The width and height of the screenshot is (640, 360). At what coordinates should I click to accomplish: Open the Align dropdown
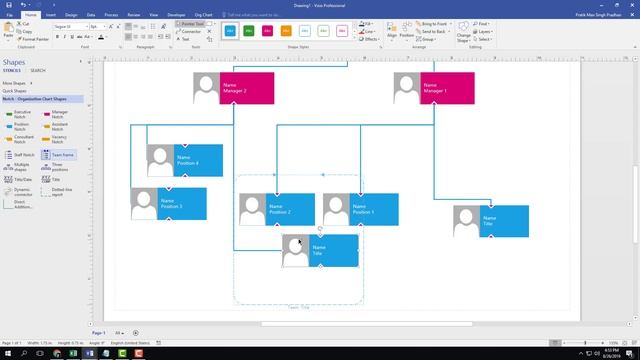(392, 31)
